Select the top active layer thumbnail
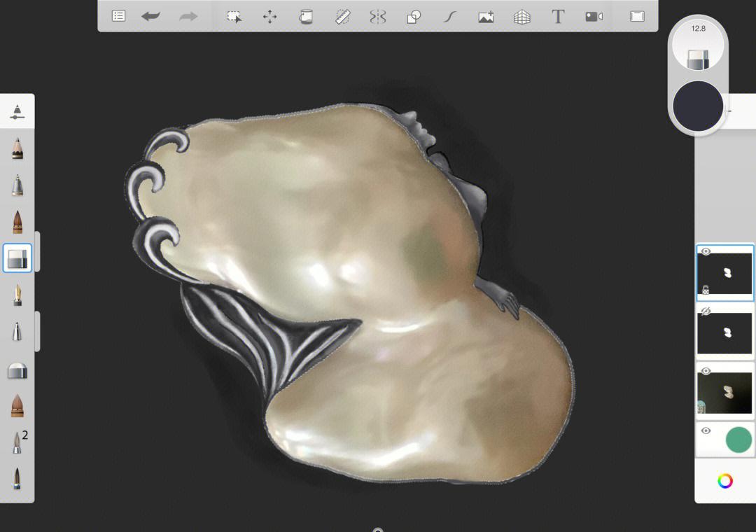Screen dimensions: 756x532 point(724,274)
